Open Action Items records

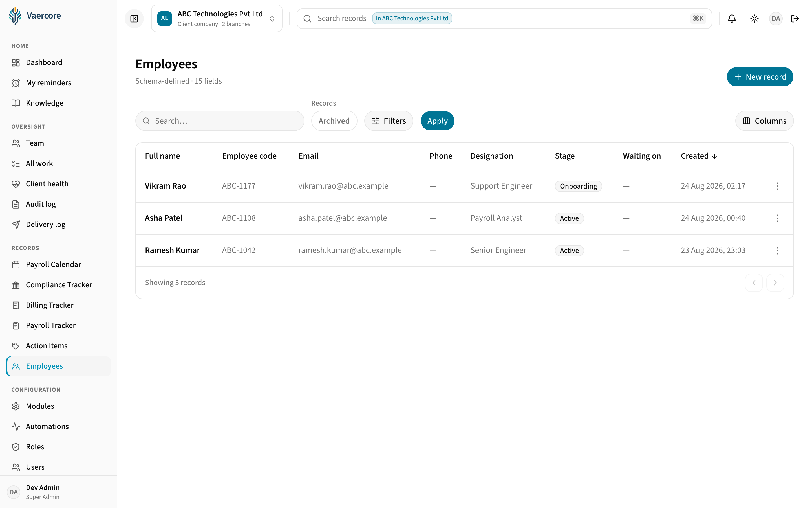tap(58, 346)
